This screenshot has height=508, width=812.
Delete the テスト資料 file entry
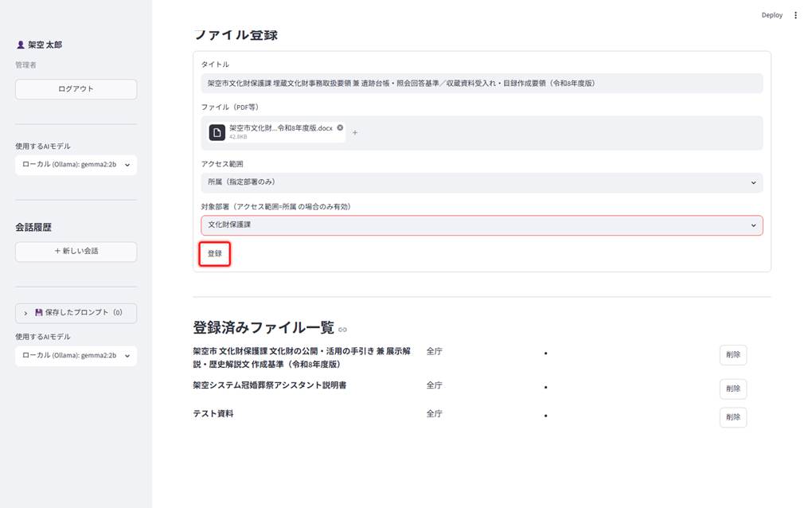732,417
